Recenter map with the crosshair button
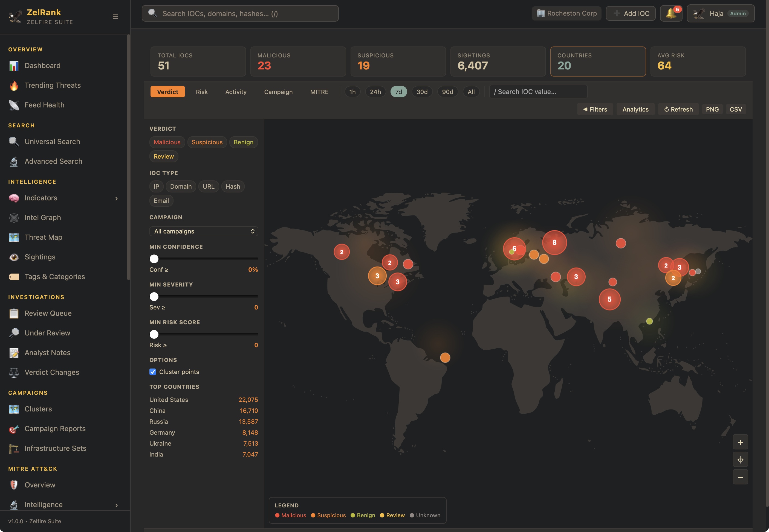The height and width of the screenshot is (532, 769). (740, 460)
